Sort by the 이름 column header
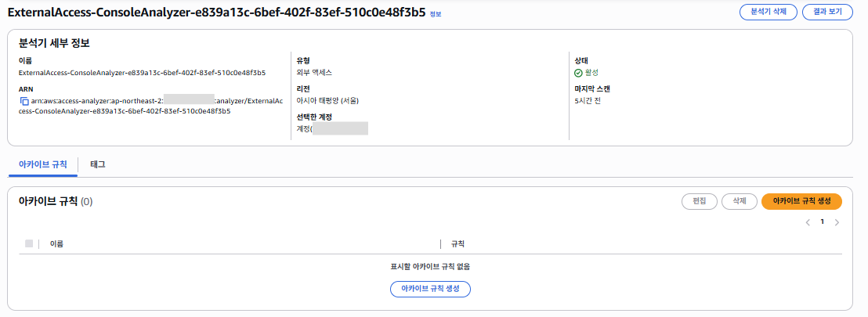The image size is (868, 317). click(56, 243)
